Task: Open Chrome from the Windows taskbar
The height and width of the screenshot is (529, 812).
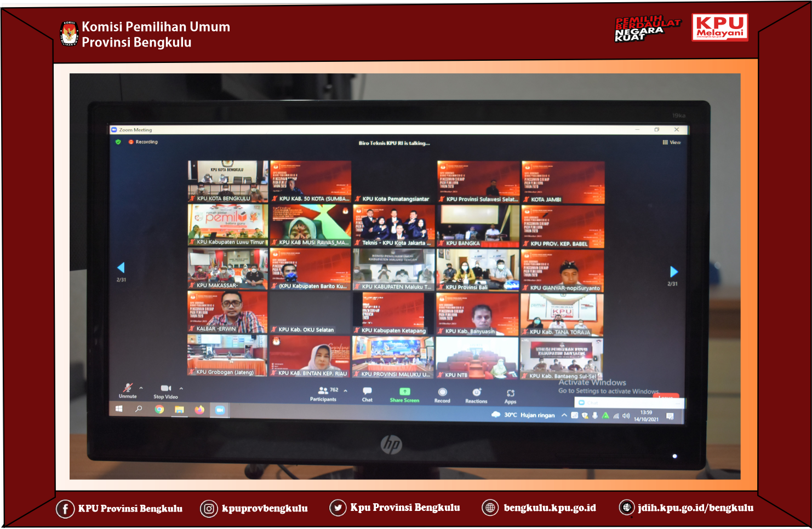Action: 159,409
